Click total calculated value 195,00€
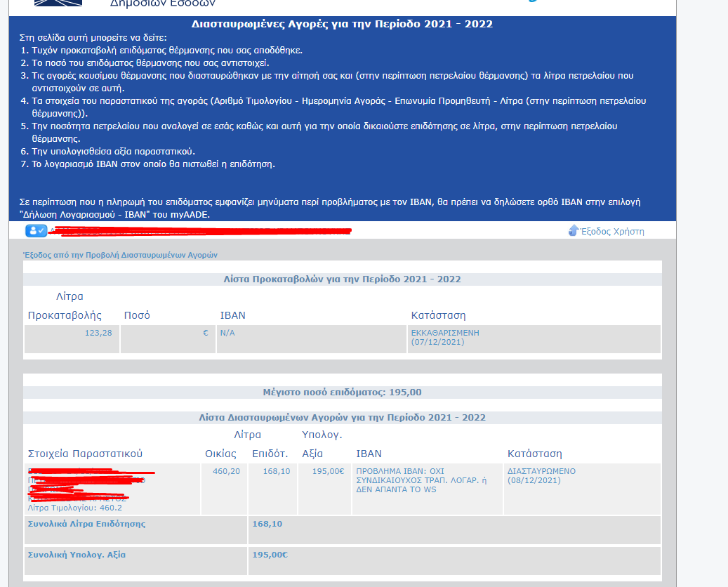728x587 pixels. [270, 555]
